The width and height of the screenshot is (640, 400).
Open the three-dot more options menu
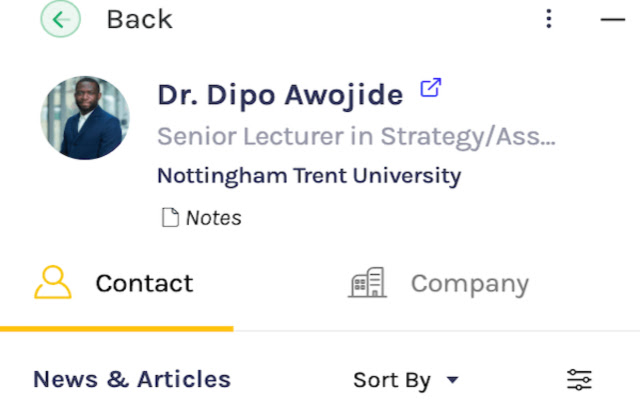548,19
